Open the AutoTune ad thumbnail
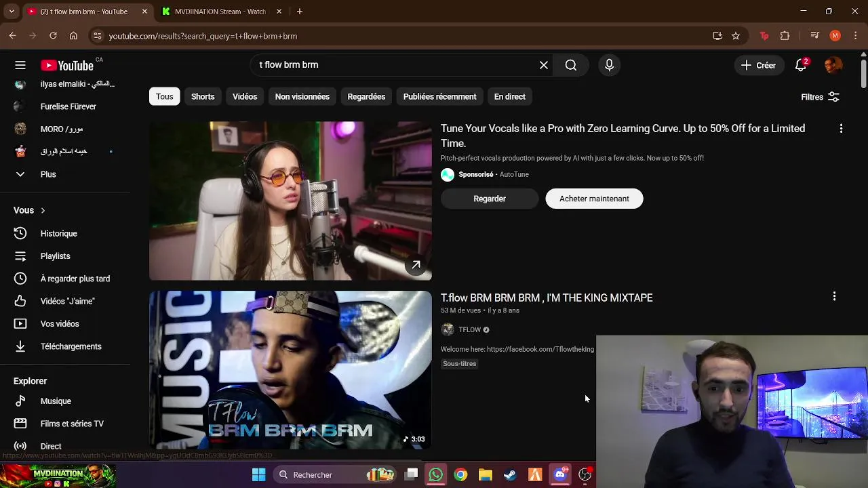The width and height of the screenshot is (868, 488). pos(290,201)
